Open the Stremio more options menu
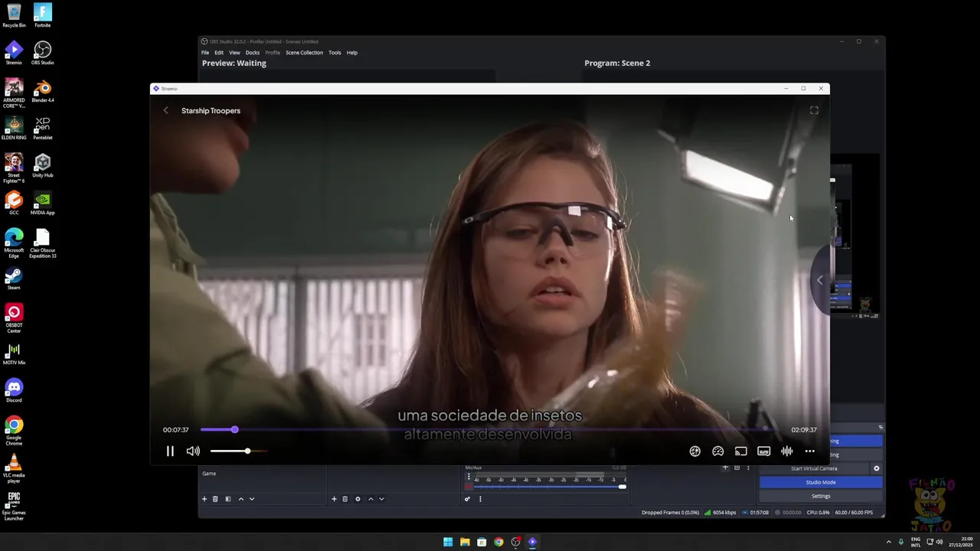Screen dimensions: 980x551 click(809, 452)
